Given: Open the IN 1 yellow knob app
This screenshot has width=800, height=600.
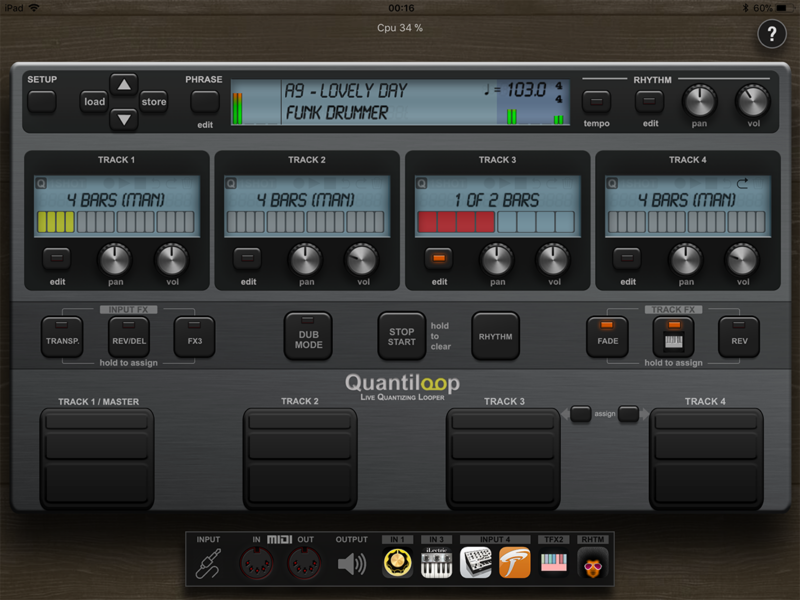Looking at the screenshot, I should point(397,565).
